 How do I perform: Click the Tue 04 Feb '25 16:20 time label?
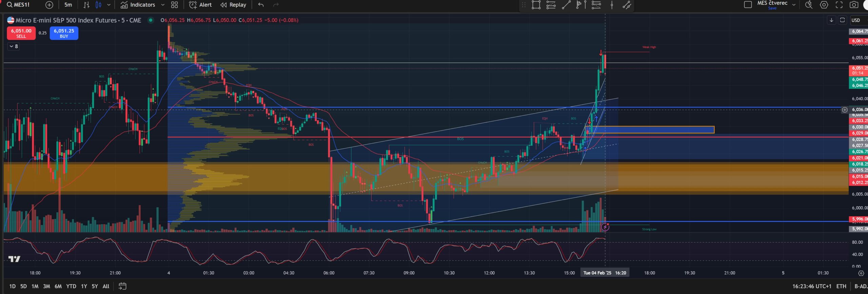pos(605,273)
